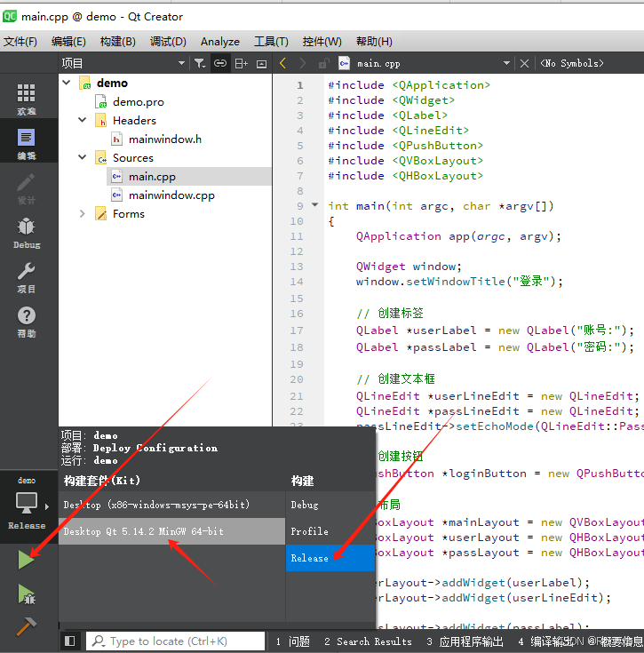Select mainwindow.h file
Viewport: 644px width, 653px height.
coord(165,139)
